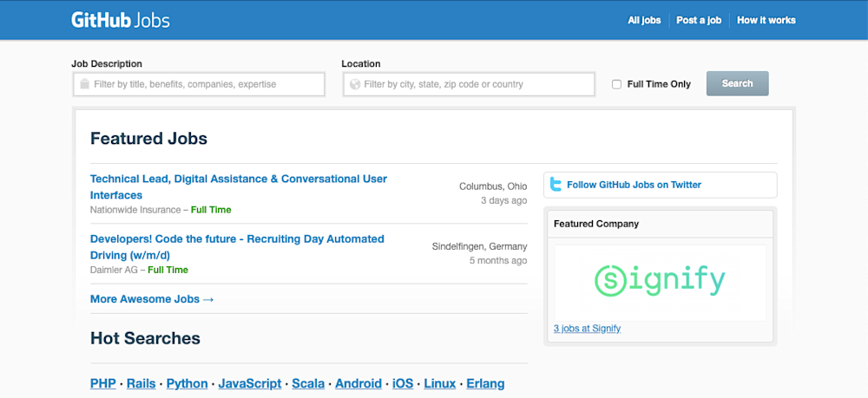Image resolution: width=868 pixels, height=398 pixels.
Task: Click the Nationwide Insurance company name
Action: [x=135, y=210]
